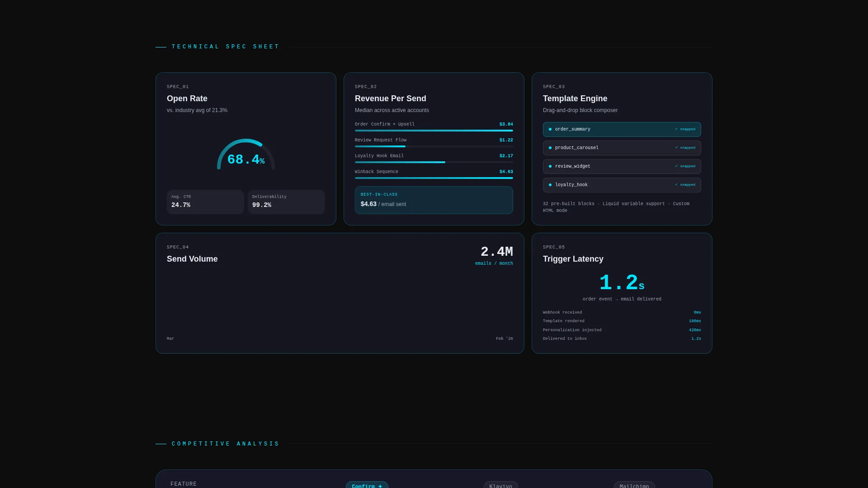Screen dimensions: 868x488
Task: Click the Best-in-class $4.63 callout box
Action: click(x=434, y=200)
